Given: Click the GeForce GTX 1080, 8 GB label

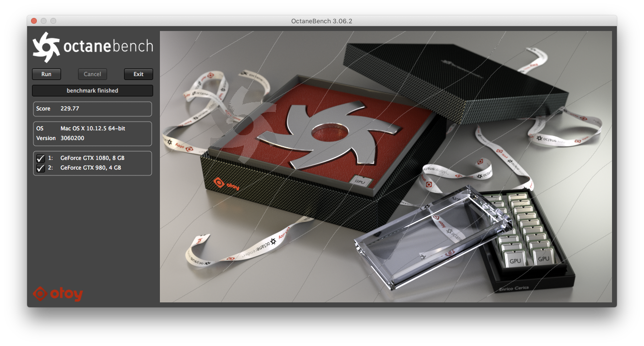Looking at the screenshot, I should coord(93,158).
